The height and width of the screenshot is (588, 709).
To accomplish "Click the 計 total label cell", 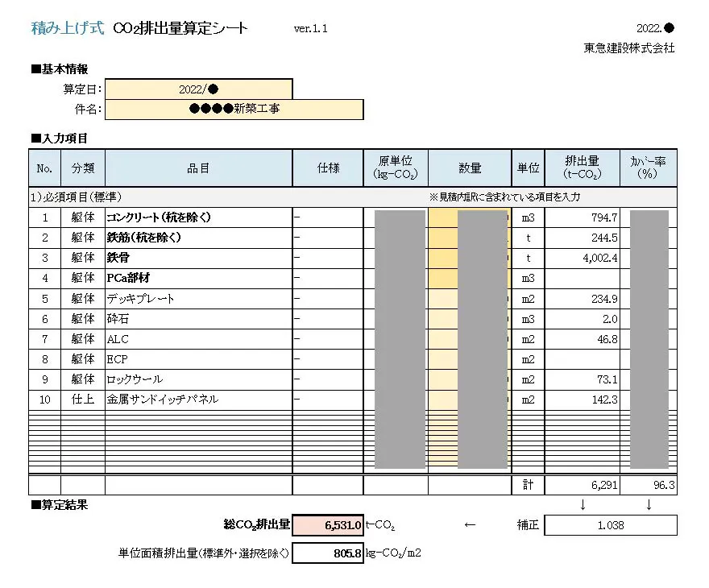I will [x=529, y=485].
